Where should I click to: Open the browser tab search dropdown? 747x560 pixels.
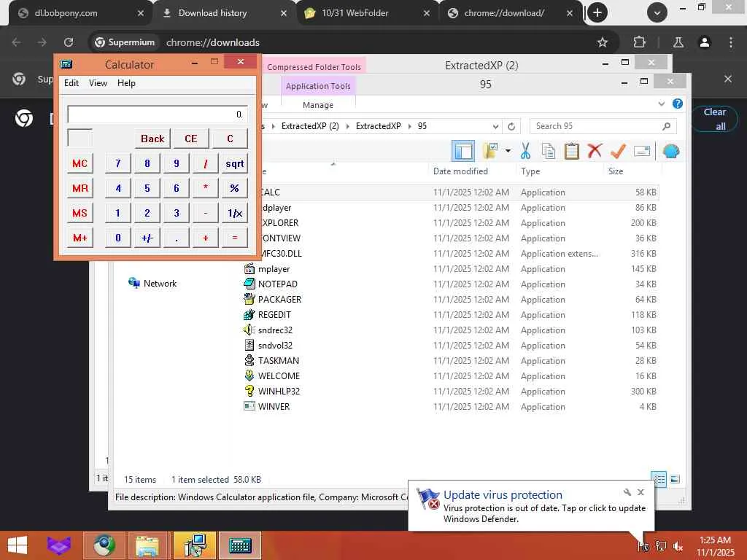tap(657, 13)
